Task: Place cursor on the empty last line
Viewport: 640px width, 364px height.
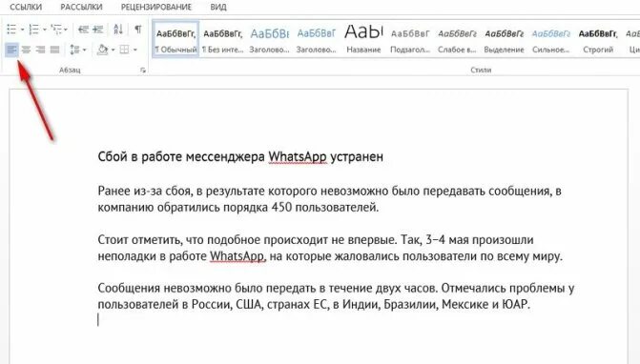Action: (x=98, y=320)
